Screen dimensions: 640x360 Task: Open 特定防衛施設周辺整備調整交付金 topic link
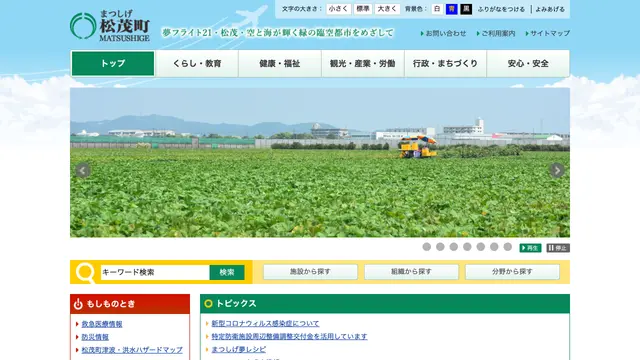pyautogui.click(x=289, y=336)
